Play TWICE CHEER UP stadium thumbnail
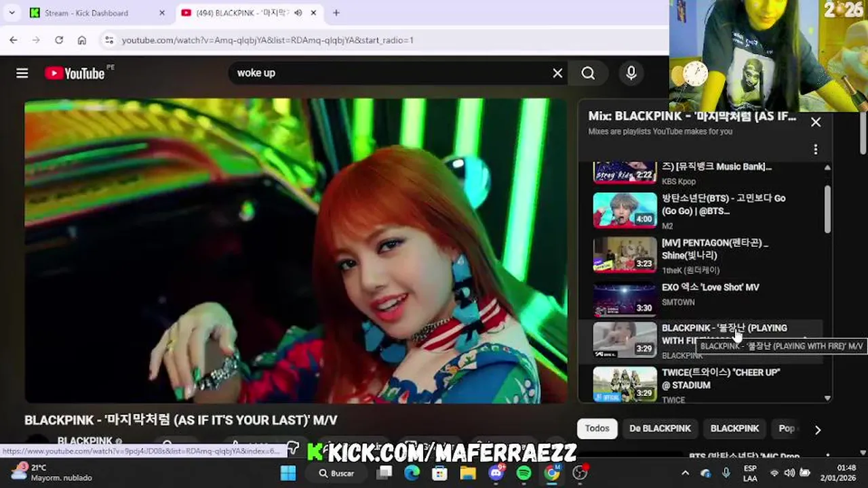This screenshot has height=488, width=868. (x=625, y=384)
